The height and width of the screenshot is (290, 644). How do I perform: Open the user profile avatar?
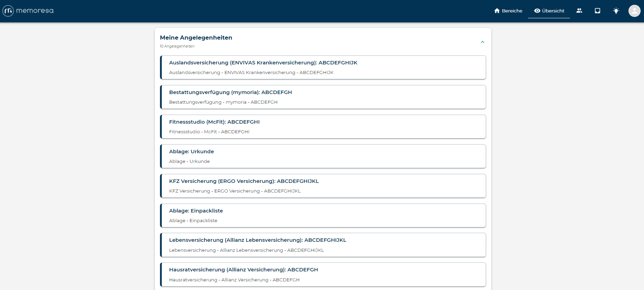(634, 11)
